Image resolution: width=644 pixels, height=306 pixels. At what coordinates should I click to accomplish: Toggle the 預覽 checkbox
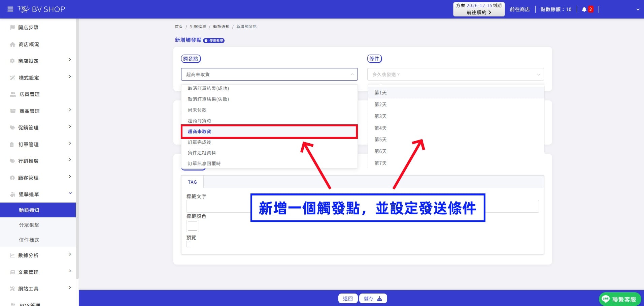(x=188, y=244)
